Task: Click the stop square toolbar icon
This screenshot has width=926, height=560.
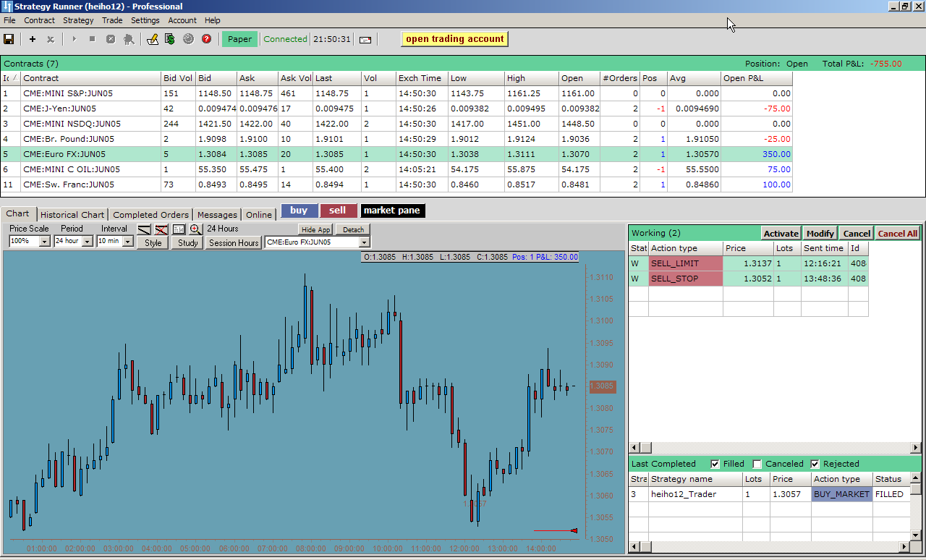Action: 92,39
